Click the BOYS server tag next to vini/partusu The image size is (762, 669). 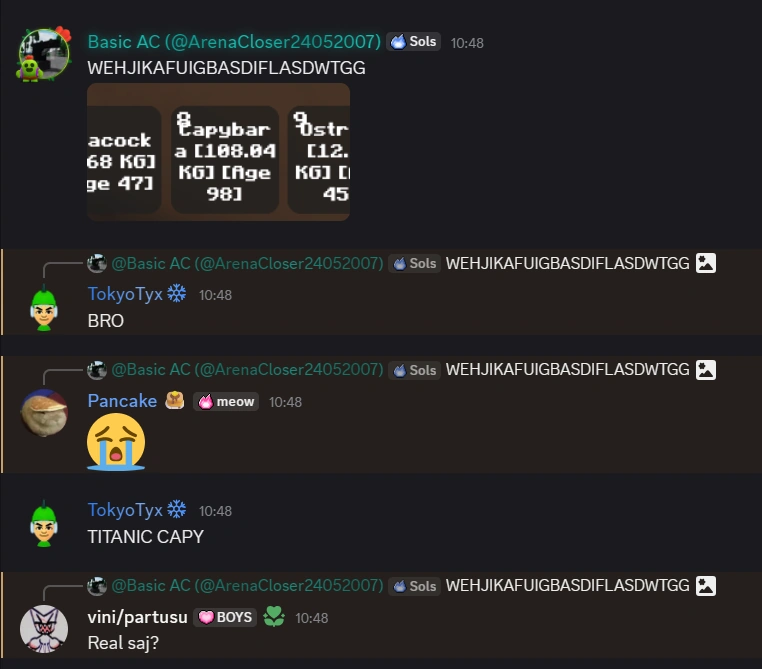[225, 617]
